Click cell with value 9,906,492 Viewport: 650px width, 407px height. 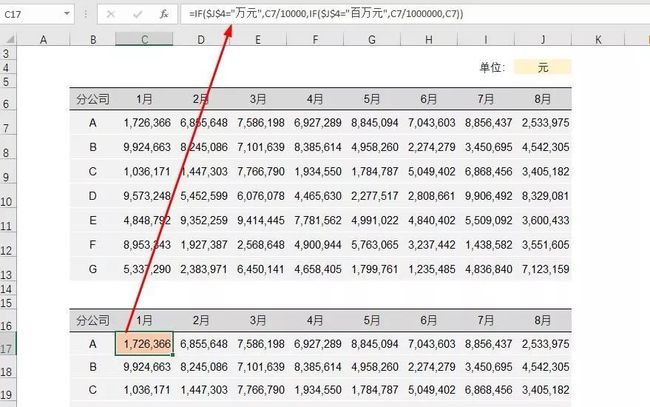[488, 196]
